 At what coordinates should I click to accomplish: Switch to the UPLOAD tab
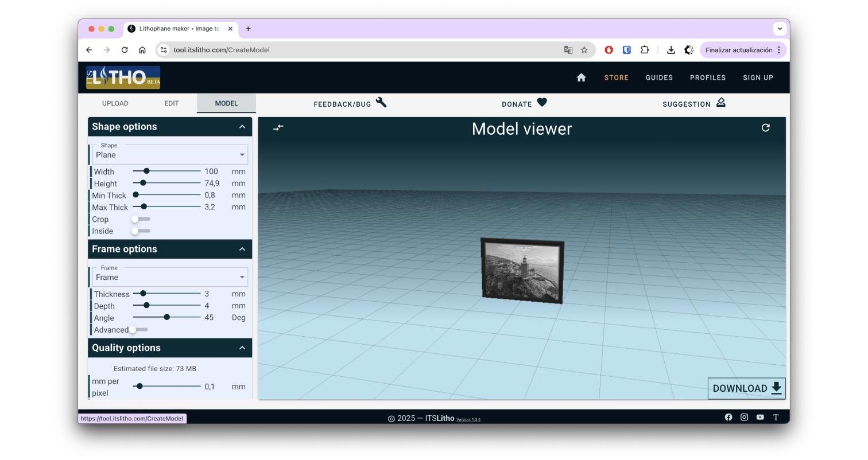click(115, 103)
